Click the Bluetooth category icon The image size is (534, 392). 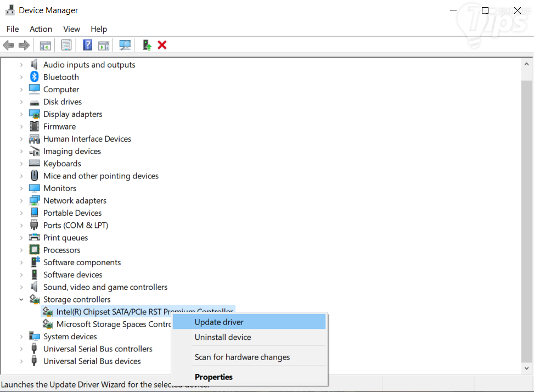pyautogui.click(x=35, y=77)
